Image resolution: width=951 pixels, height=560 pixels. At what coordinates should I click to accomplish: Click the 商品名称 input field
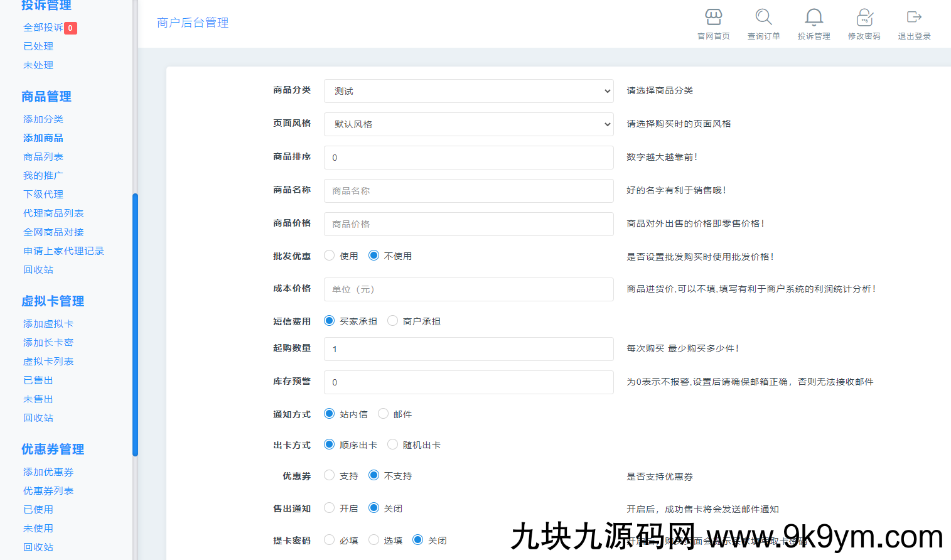pos(468,191)
